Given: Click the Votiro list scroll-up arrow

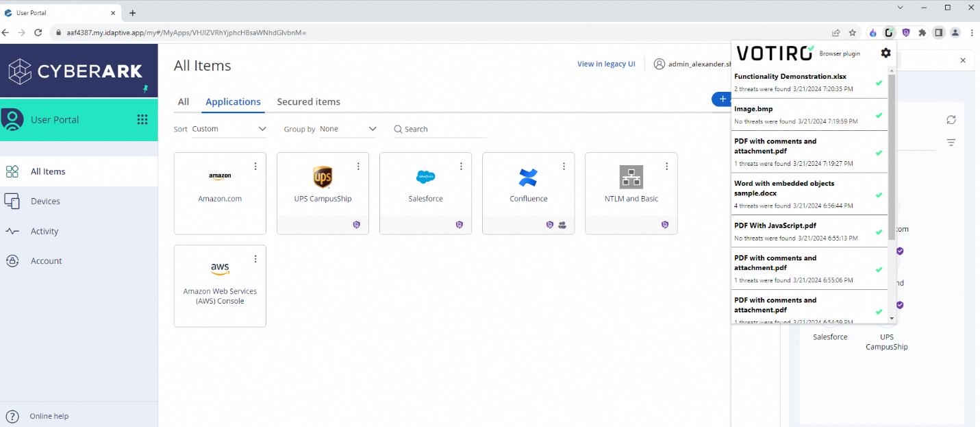Looking at the screenshot, I should 892,71.
